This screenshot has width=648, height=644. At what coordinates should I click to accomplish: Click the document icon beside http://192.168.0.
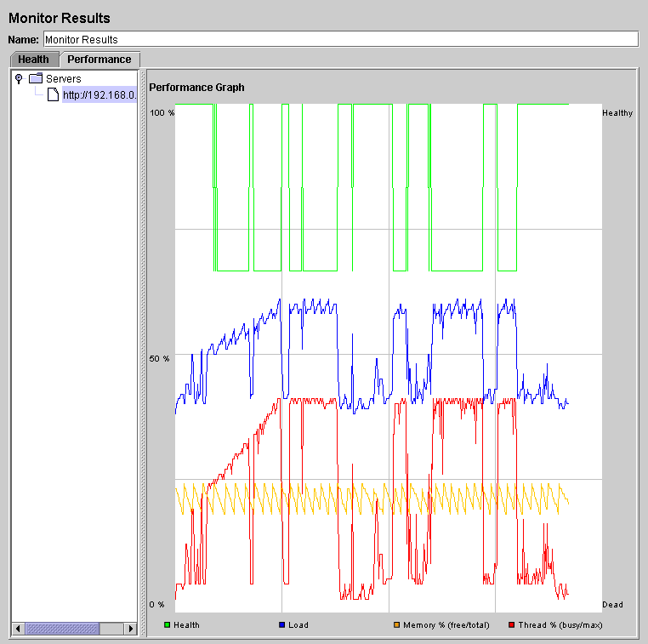click(53, 95)
